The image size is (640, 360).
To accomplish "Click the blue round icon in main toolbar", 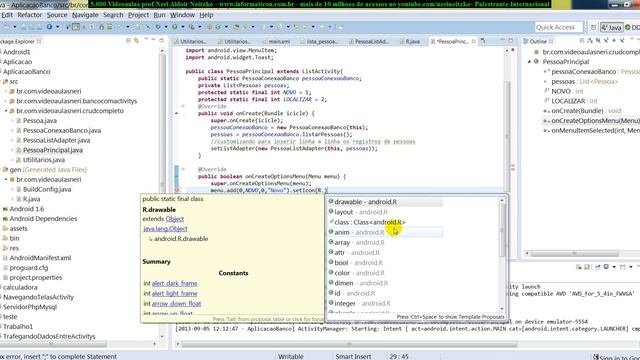I will click(49, 27).
